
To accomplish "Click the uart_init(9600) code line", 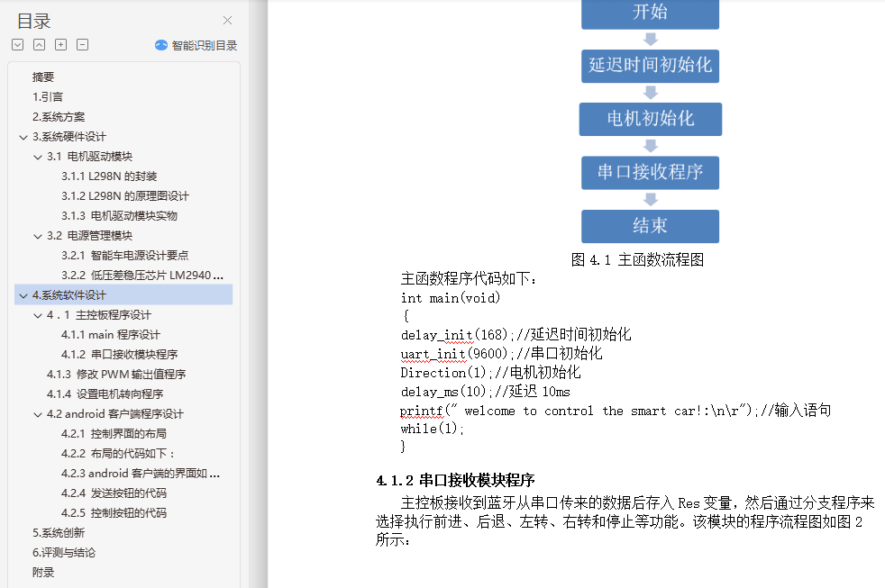I will click(501, 354).
